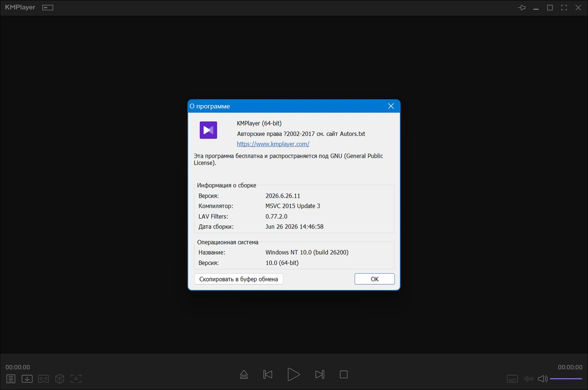Click OS version 10.0 (64-bit) text
The image size is (588, 390).
pyautogui.click(x=282, y=263)
